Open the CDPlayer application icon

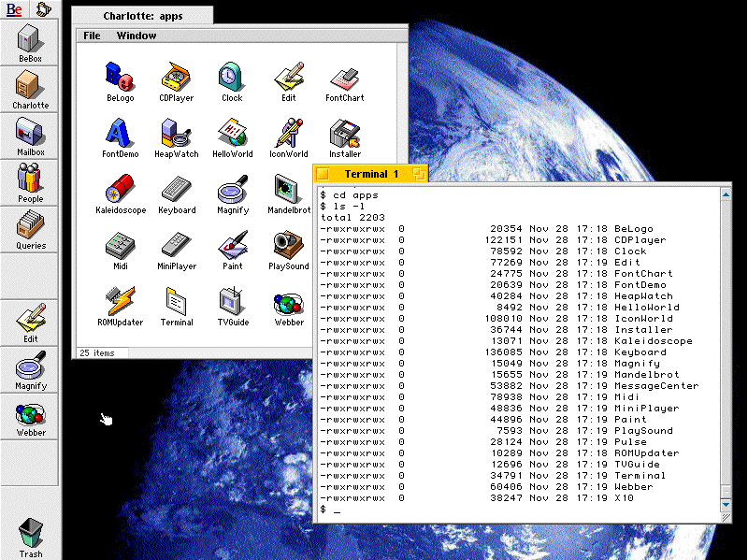click(176, 77)
